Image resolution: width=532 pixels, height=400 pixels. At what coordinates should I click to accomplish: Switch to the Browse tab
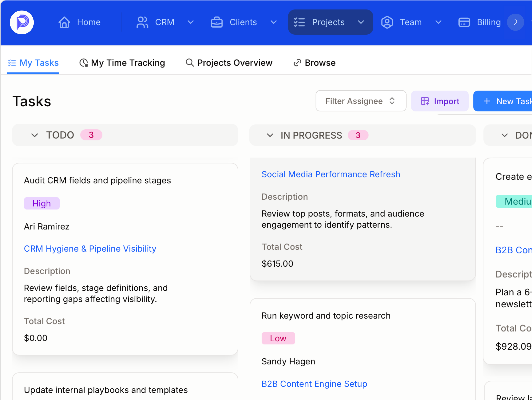tap(314, 63)
